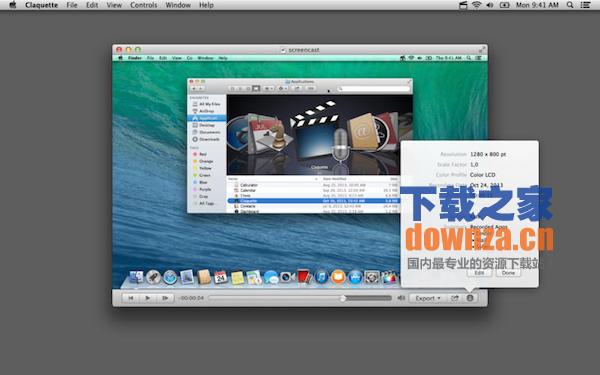600x375 pixels.
Task: Mute audio with the speaker icon
Action: [x=401, y=298]
